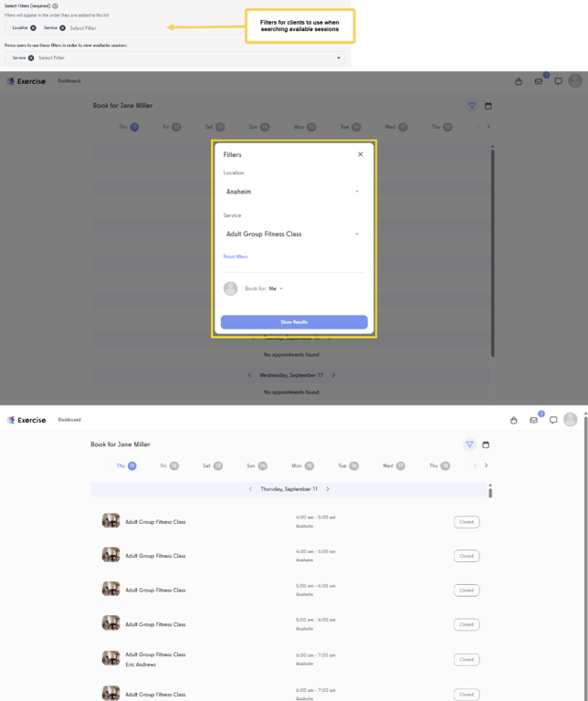588x701 pixels.
Task: Open the Service dropdown showing Adult Group Fitness Class
Action: tap(293, 234)
